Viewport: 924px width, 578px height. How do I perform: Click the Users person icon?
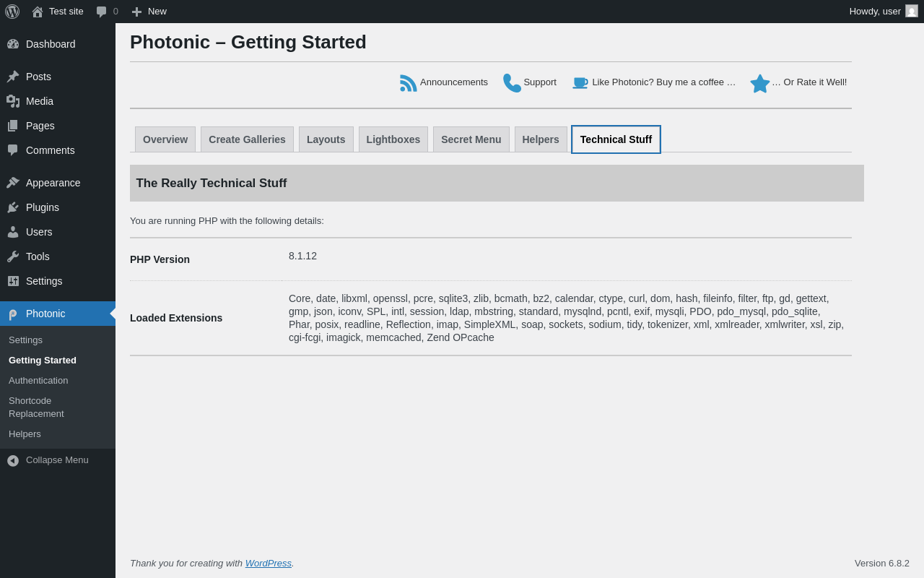tap(13, 232)
